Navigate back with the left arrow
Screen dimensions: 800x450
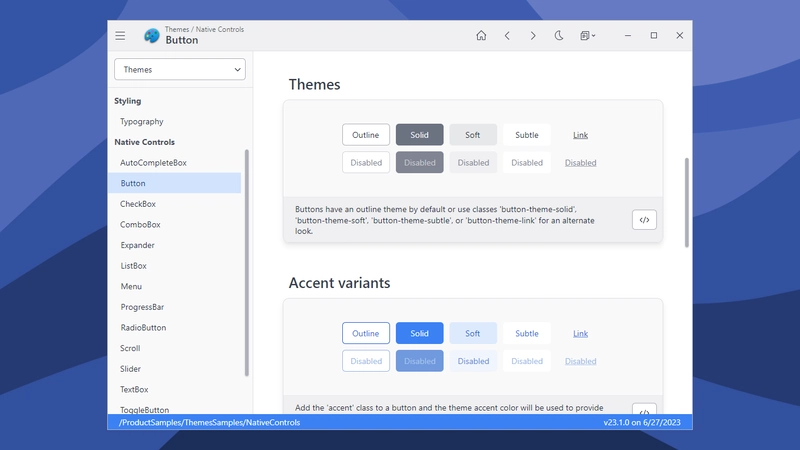pyautogui.click(x=507, y=36)
